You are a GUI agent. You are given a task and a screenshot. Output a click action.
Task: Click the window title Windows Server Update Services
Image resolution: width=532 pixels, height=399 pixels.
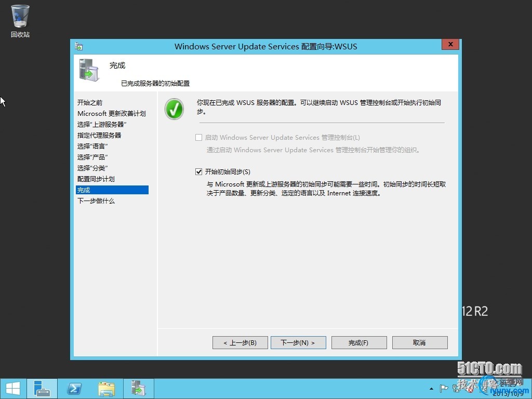[x=265, y=46]
